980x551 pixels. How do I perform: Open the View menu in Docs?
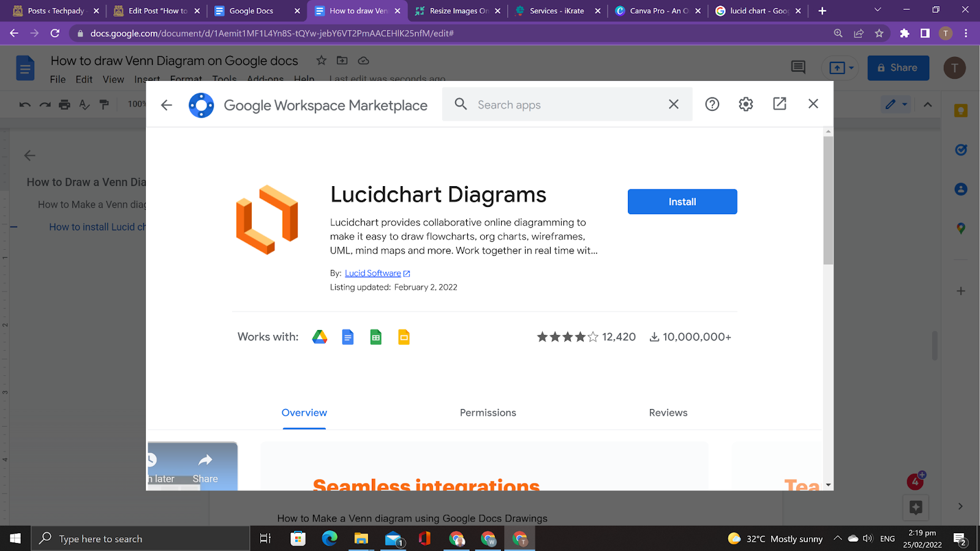(113, 80)
